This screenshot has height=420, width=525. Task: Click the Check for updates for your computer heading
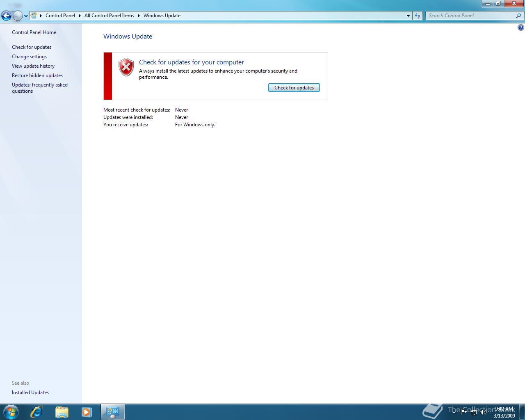(192, 62)
